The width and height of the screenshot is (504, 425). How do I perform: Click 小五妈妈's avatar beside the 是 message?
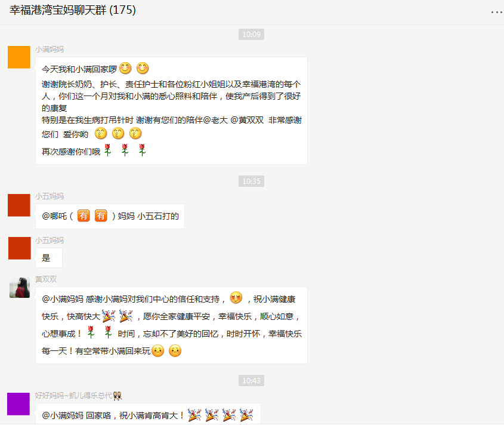[19, 248]
